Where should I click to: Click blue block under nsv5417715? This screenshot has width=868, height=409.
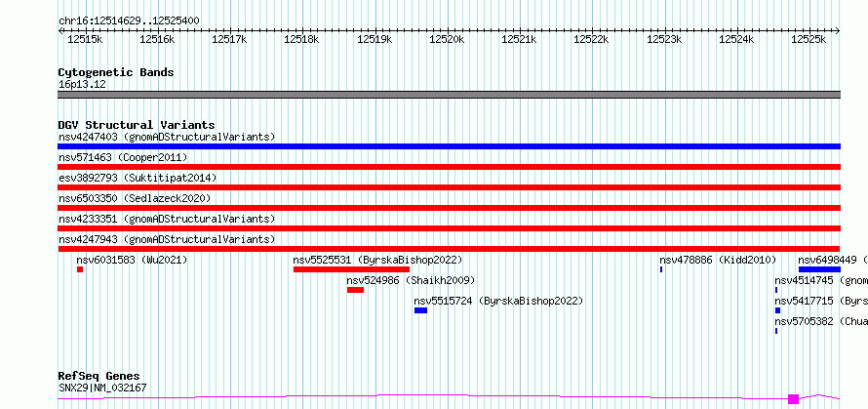pos(777,310)
